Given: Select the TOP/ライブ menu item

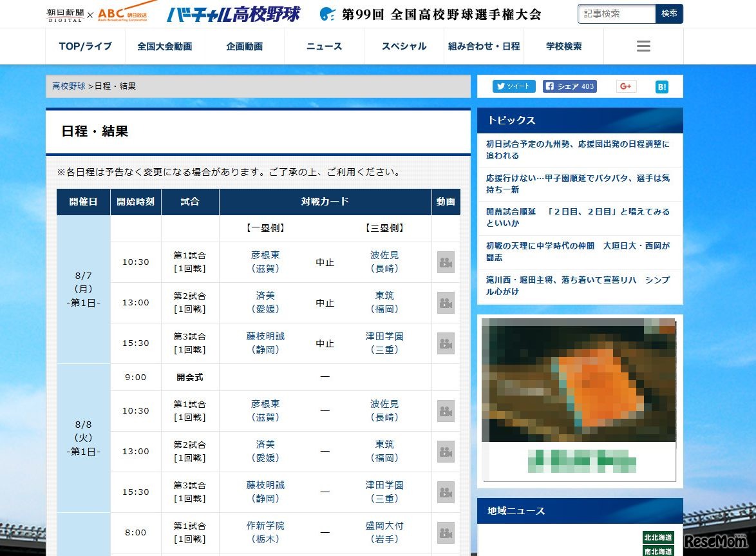Looking at the screenshot, I should click(86, 46).
